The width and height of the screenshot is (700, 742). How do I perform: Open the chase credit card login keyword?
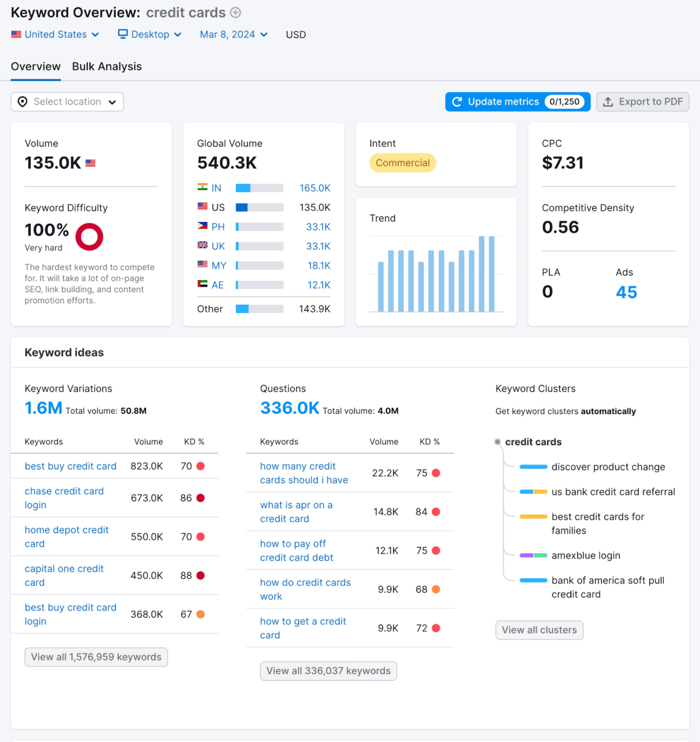pos(64,498)
